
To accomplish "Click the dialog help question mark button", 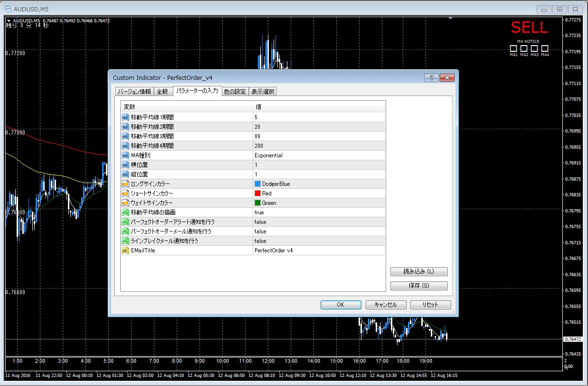I will (431, 77).
